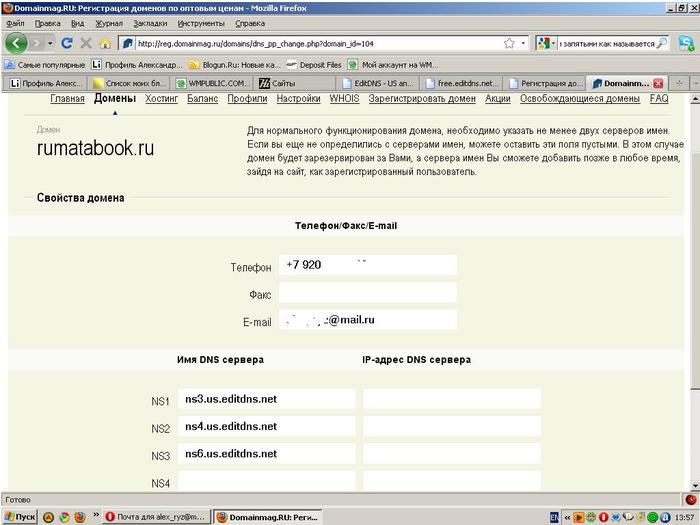Click the NS1 DNS server name field
Image resolution: width=700 pixels, height=525 pixels.
tap(266, 399)
